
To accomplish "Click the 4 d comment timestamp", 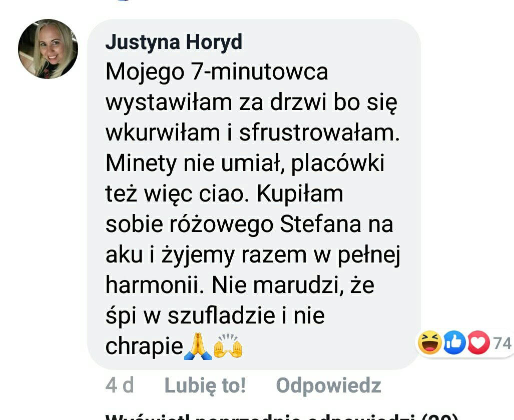I will coord(120,385).
